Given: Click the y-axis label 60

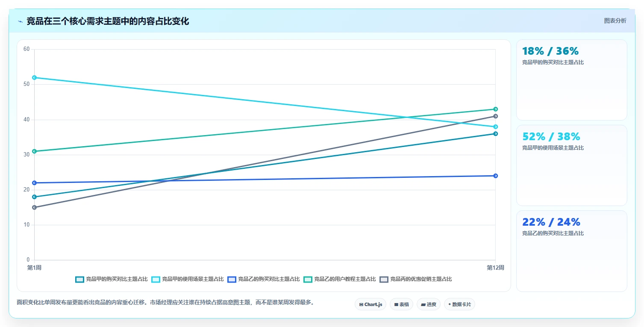Looking at the screenshot, I should (26, 49).
